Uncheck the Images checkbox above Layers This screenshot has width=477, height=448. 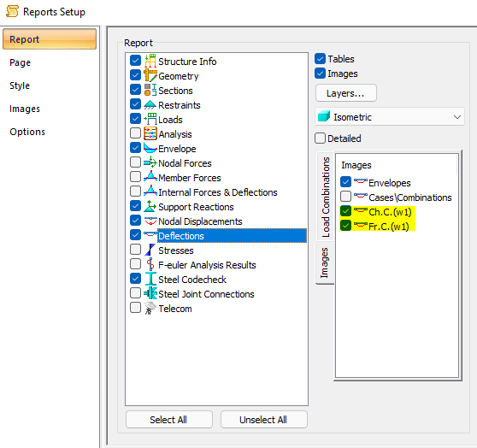(320, 73)
